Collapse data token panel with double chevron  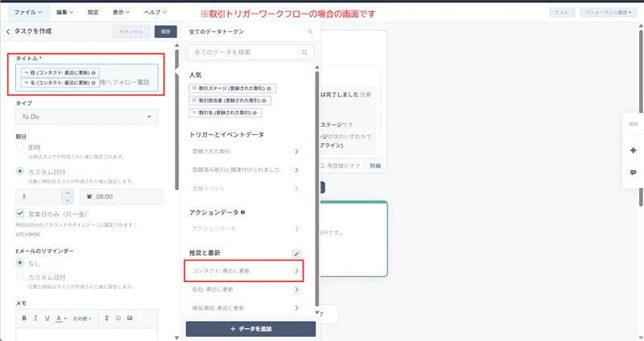[x=310, y=31]
